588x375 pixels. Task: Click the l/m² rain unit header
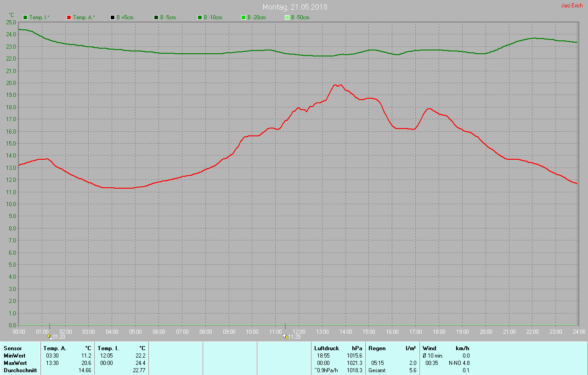tap(411, 348)
